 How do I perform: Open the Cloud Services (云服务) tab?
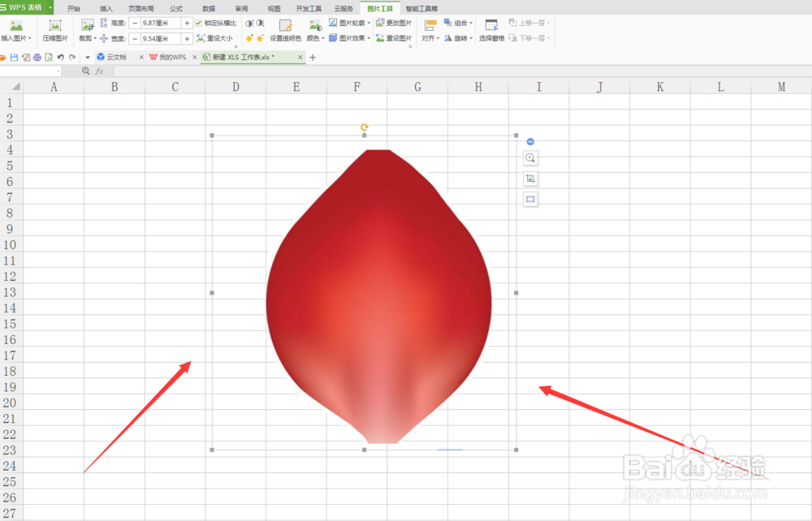tap(343, 8)
